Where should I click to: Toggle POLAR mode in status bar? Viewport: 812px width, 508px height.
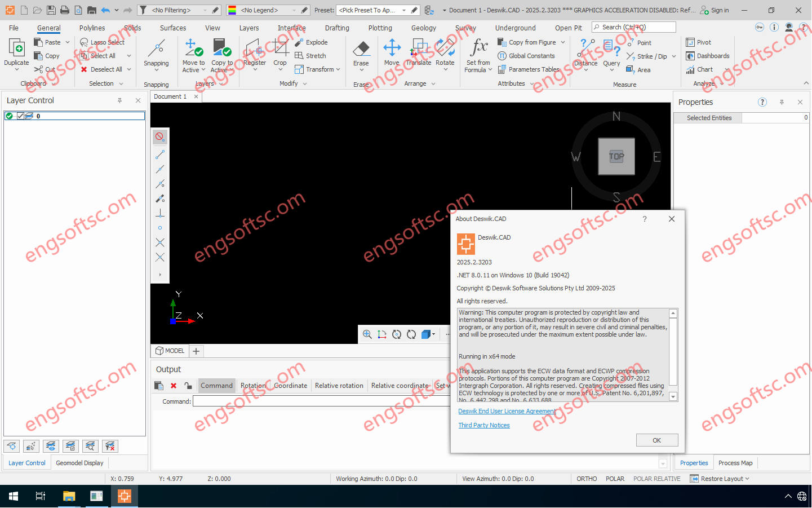click(615, 479)
